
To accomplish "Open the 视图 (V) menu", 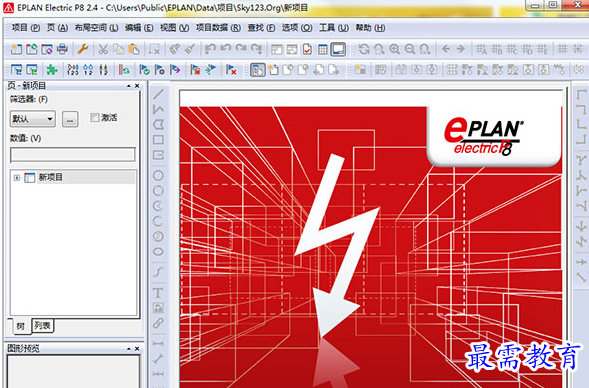I will coord(174,28).
